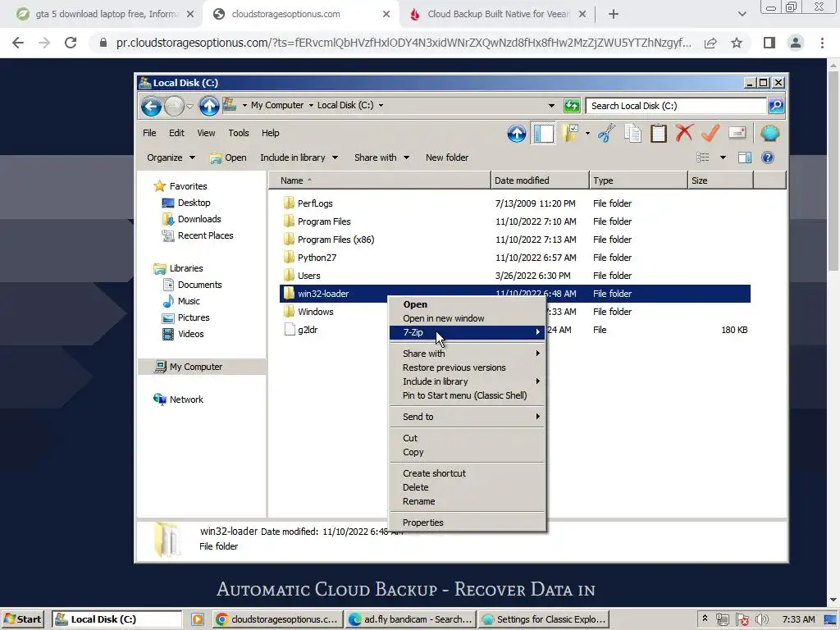The height and width of the screenshot is (630, 840).
Task: Sort by Date modified column header
Action: [540, 180]
